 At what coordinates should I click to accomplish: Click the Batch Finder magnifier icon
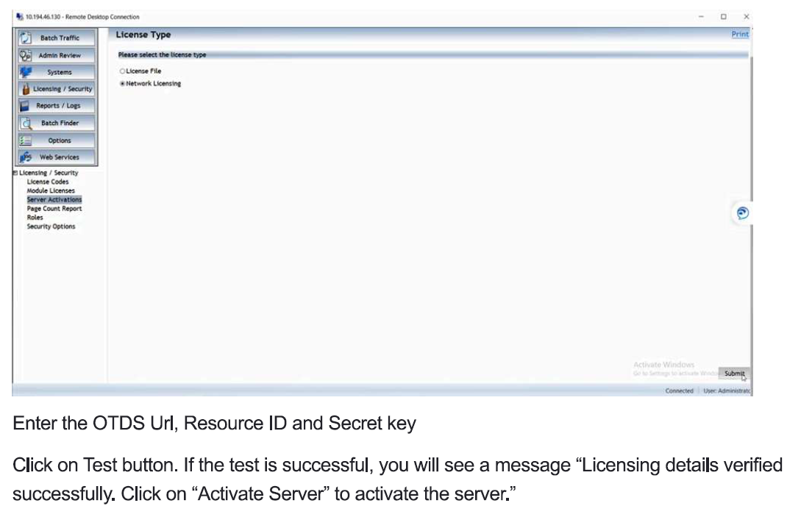(26, 123)
